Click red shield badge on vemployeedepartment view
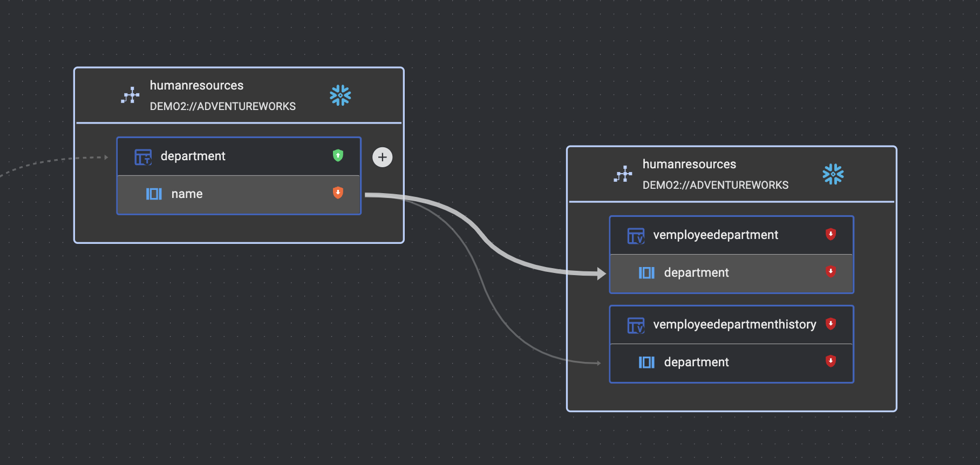The height and width of the screenshot is (465, 980). click(831, 234)
